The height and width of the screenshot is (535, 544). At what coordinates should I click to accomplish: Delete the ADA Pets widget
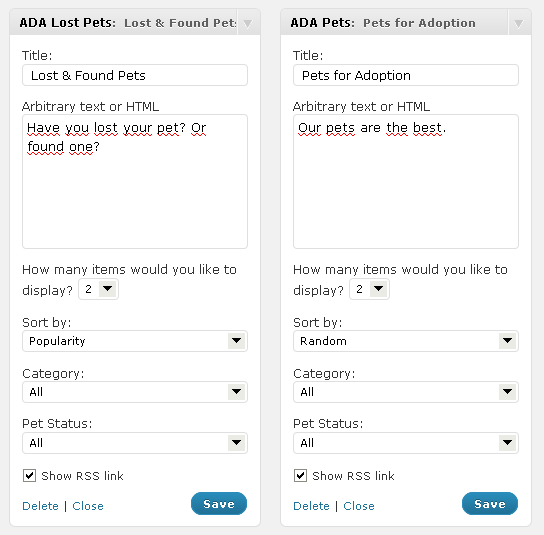(311, 506)
